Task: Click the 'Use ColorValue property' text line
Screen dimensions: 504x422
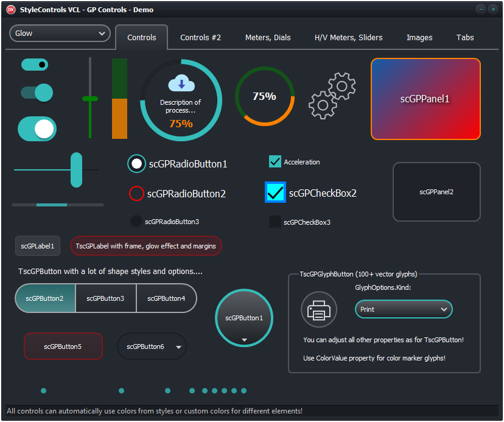Action: 374,358
